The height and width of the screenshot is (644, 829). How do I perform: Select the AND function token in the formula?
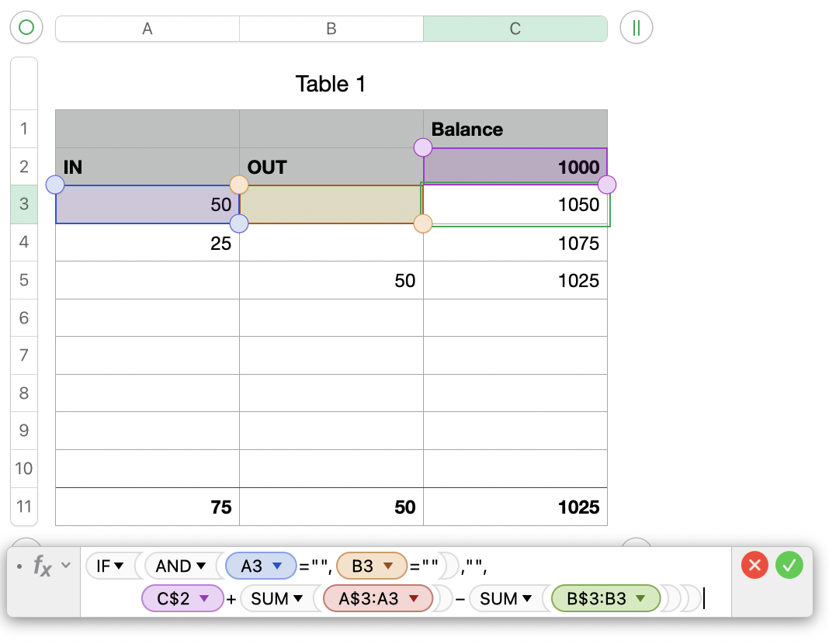(175, 566)
